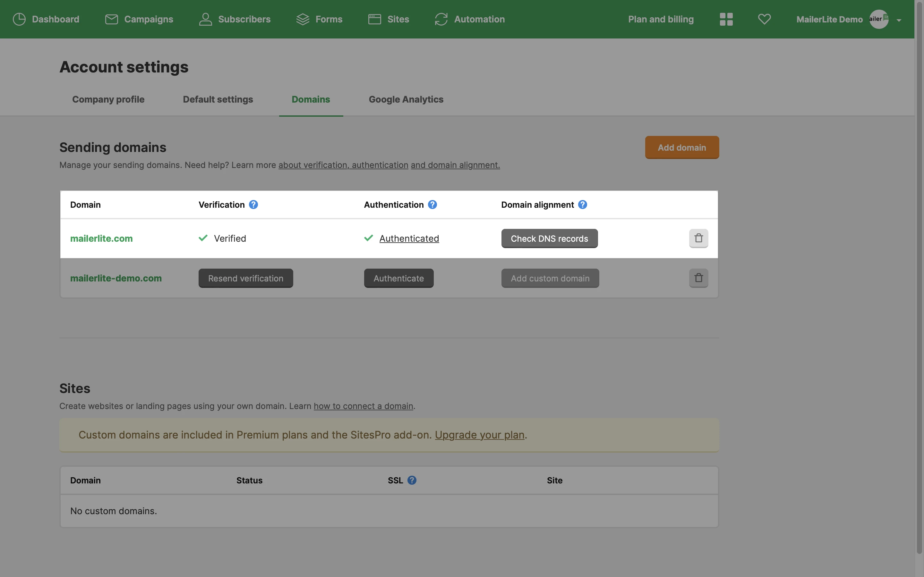Open Verification column help tooltip icon
The height and width of the screenshot is (577, 924).
pos(253,205)
